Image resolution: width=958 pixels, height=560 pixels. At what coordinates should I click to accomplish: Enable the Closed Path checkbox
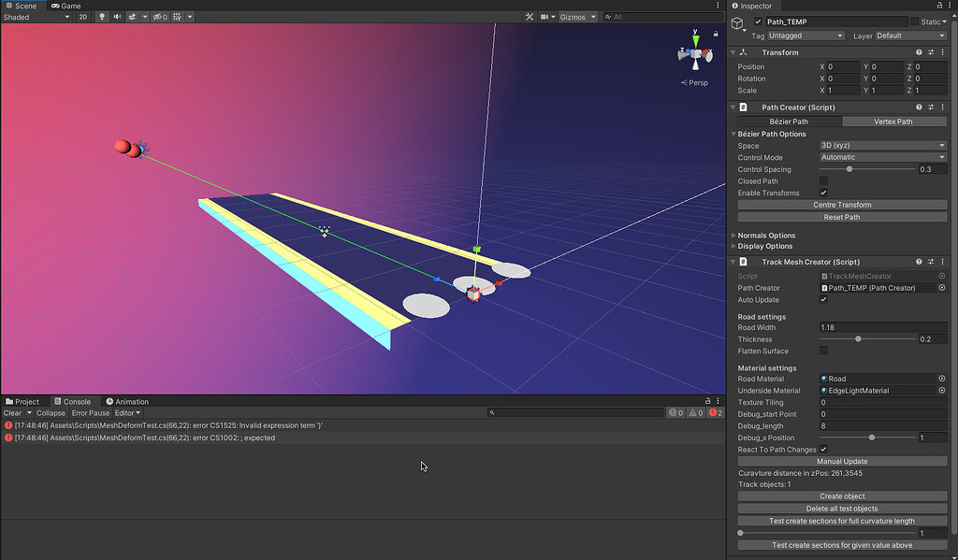(x=823, y=180)
